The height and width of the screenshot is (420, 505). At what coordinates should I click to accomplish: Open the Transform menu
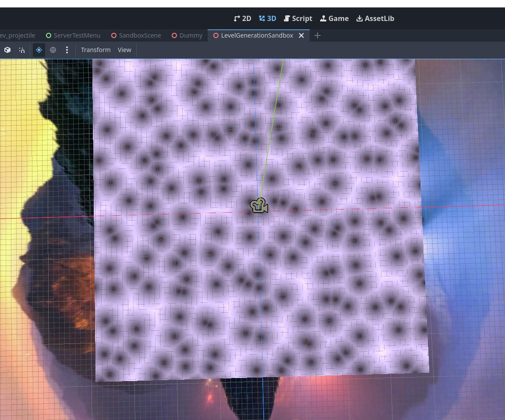coord(95,50)
